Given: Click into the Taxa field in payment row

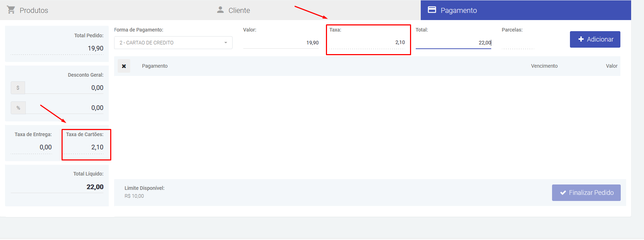Looking at the screenshot, I should pyautogui.click(x=367, y=43).
